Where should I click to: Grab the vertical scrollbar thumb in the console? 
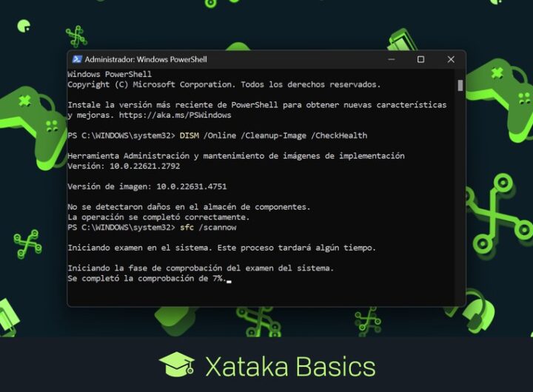(460, 85)
